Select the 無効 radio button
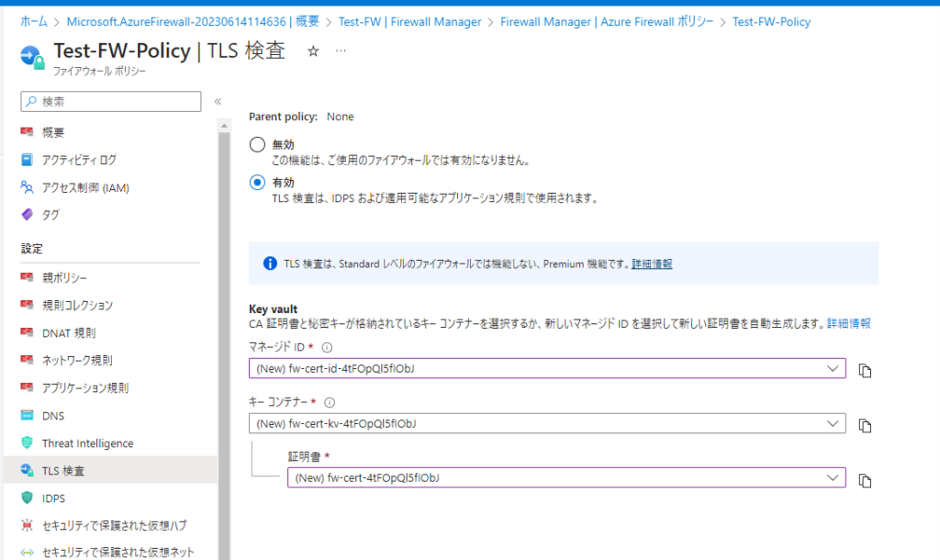 pyautogui.click(x=257, y=145)
